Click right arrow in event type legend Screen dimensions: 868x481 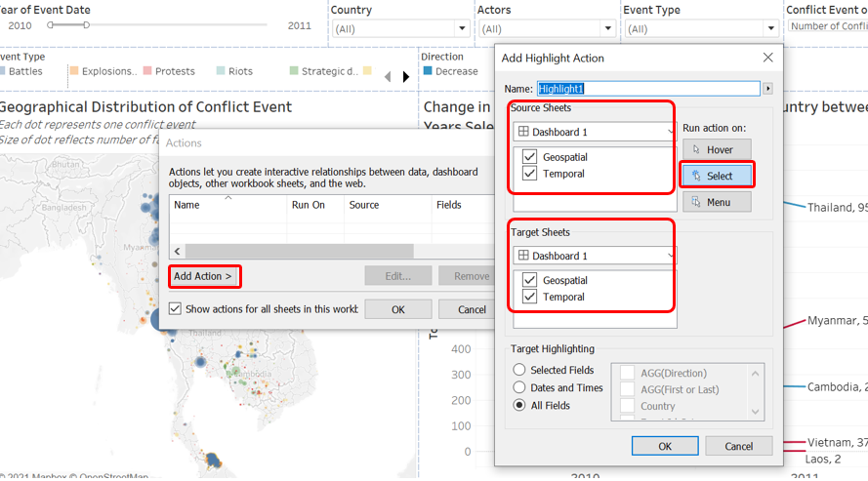[x=406, y=76]
